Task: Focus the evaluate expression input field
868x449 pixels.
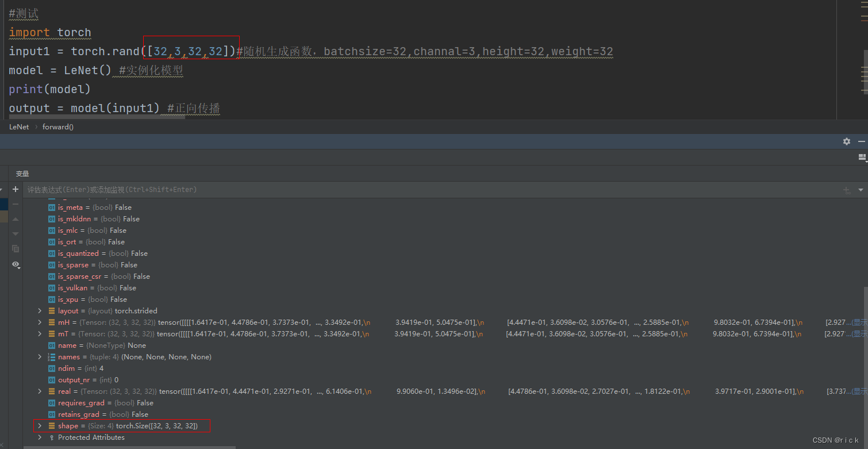Action: point(431,190)
